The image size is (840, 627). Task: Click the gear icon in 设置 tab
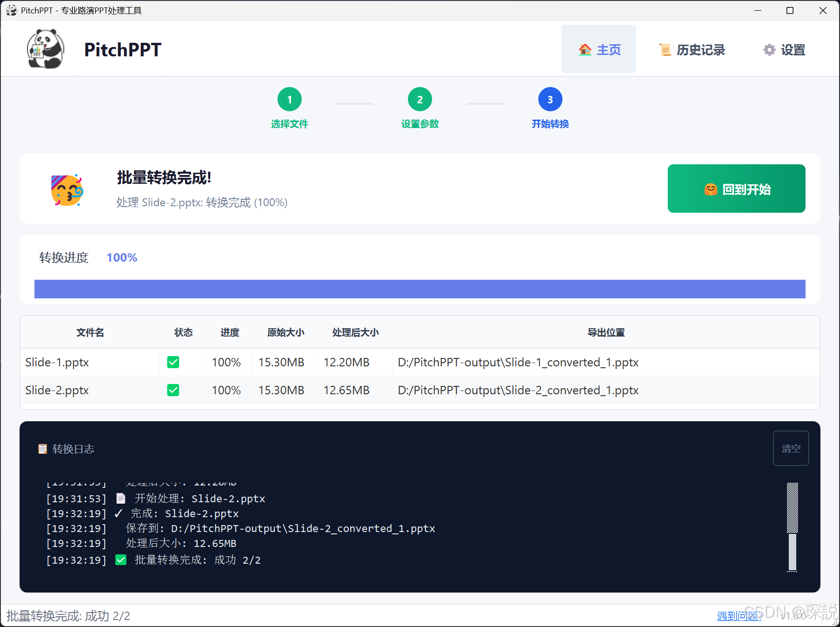pyautogui.click(x=769, y=49)
